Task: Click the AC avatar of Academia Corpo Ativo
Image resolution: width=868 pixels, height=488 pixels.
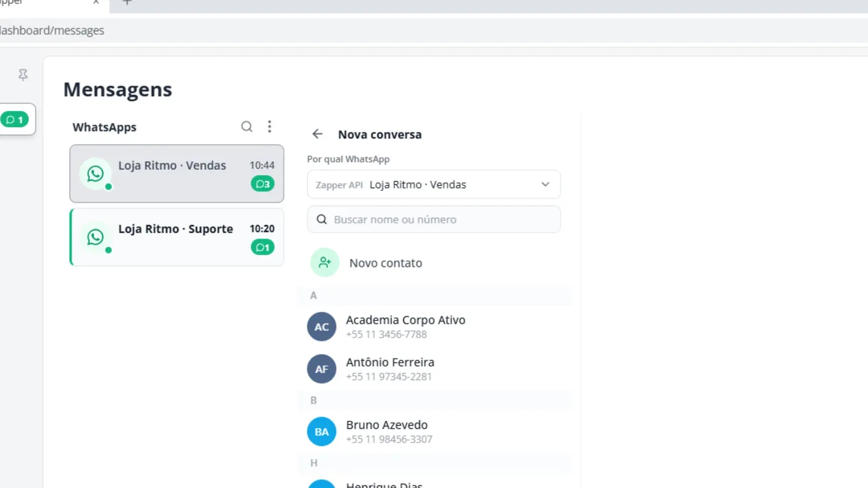Action: (x=322, y=326)
